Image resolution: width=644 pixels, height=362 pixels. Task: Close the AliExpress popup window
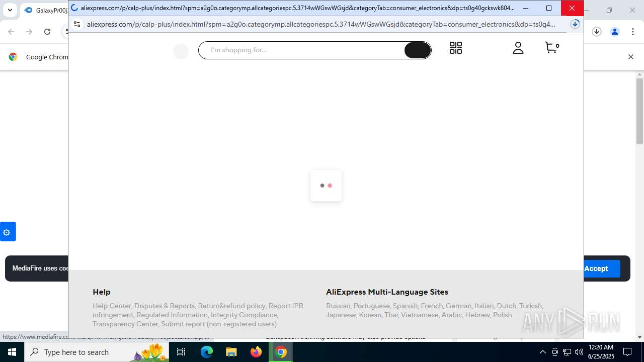pyautogui.click(x=572, y=8)
